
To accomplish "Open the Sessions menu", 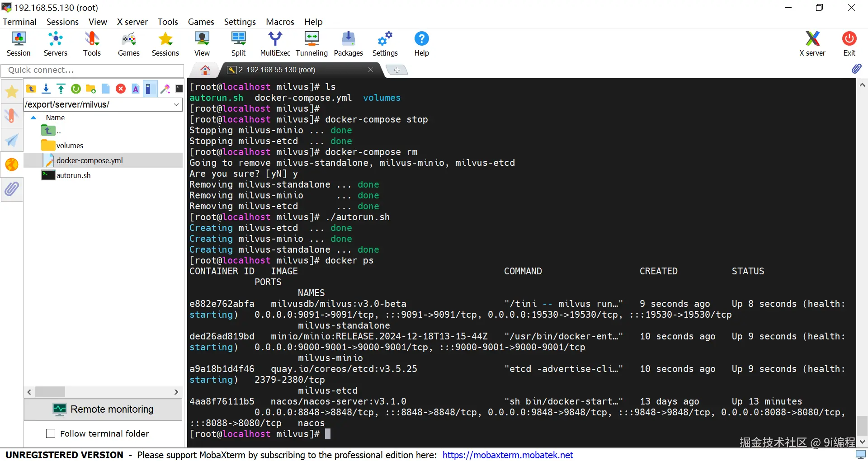I will click(x=62, y=22).
